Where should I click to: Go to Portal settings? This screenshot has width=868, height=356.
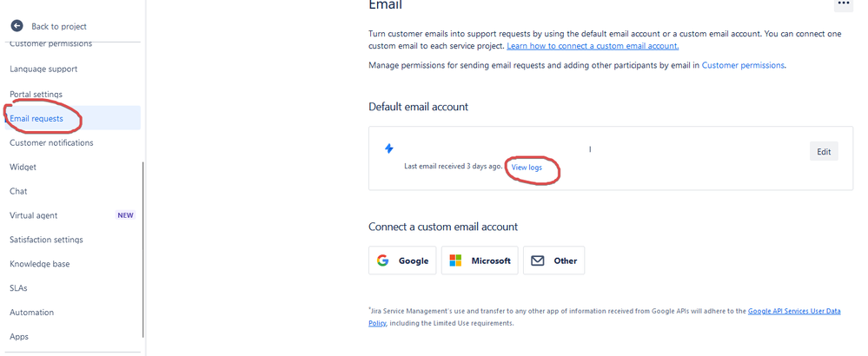coord(36,94)
